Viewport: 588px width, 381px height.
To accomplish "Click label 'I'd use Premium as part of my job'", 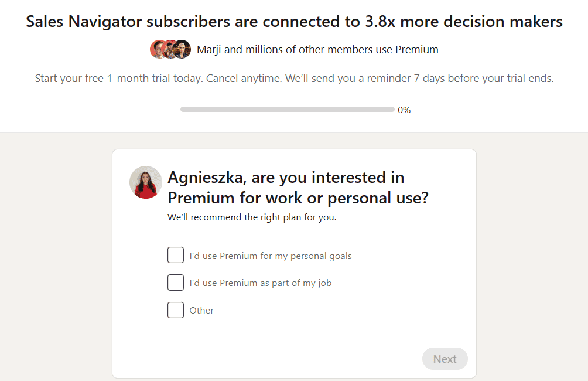I will [261, 283].
